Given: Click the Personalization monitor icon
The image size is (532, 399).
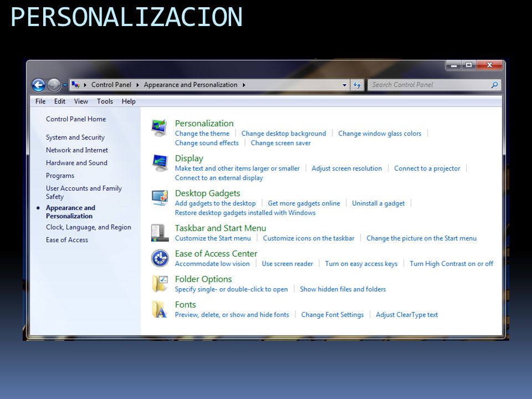Looking at the screenshot, I should [160, 128].
